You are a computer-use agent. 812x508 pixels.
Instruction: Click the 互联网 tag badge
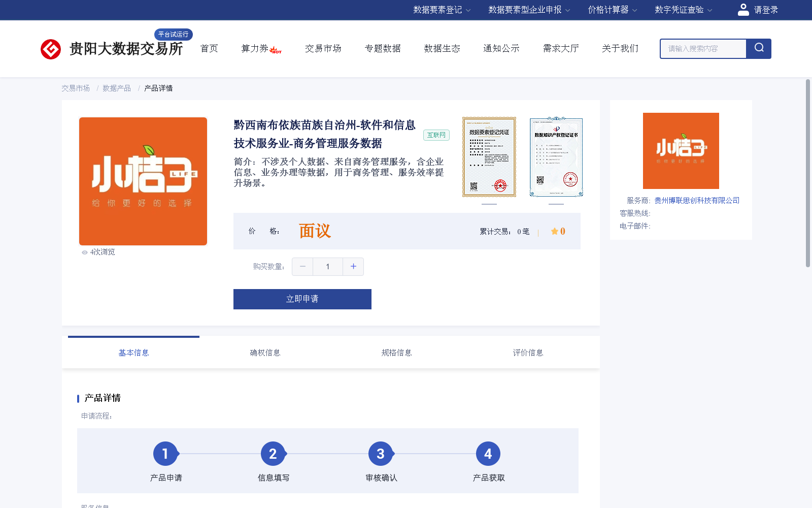click(436, 135)
